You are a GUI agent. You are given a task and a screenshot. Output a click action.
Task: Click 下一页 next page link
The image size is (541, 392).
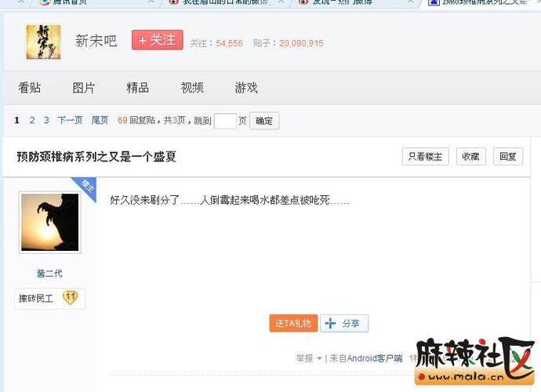click(x=70, y=120)
